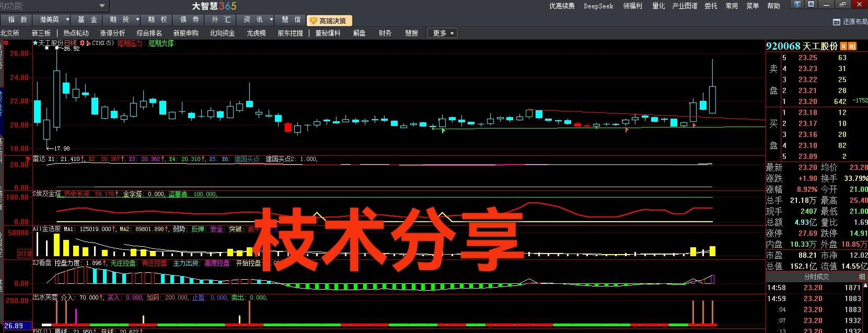Click the orange BJ badge by 天工股份
Screen dimensions: 868x333
point(852,47)
